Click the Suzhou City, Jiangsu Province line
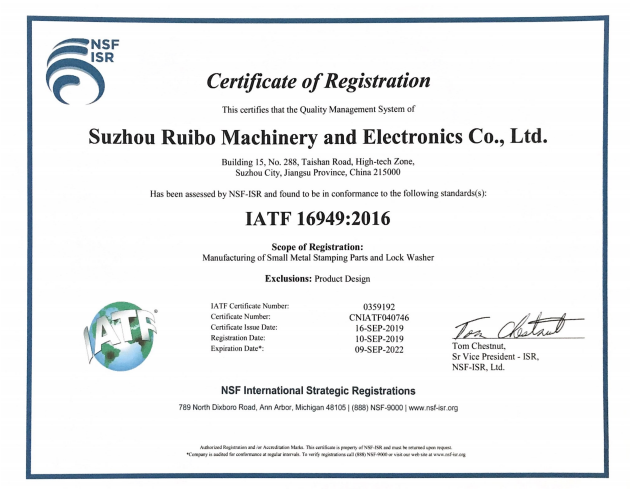 coord(318,173)
